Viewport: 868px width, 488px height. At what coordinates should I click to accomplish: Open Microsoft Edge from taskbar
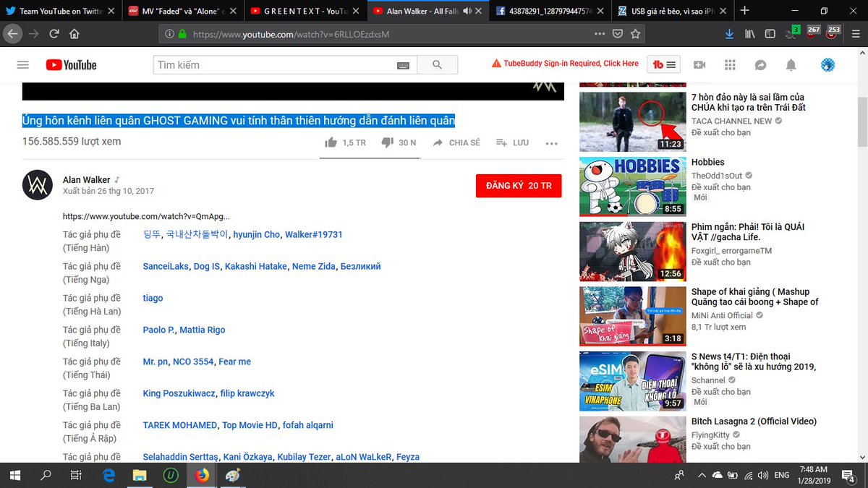(x=109, y=475)
